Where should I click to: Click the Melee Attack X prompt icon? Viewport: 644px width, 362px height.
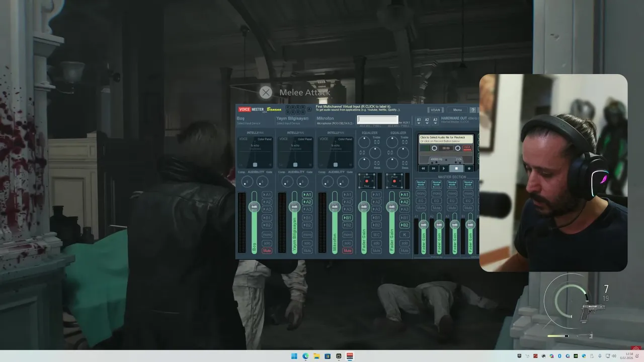[266, 92]
